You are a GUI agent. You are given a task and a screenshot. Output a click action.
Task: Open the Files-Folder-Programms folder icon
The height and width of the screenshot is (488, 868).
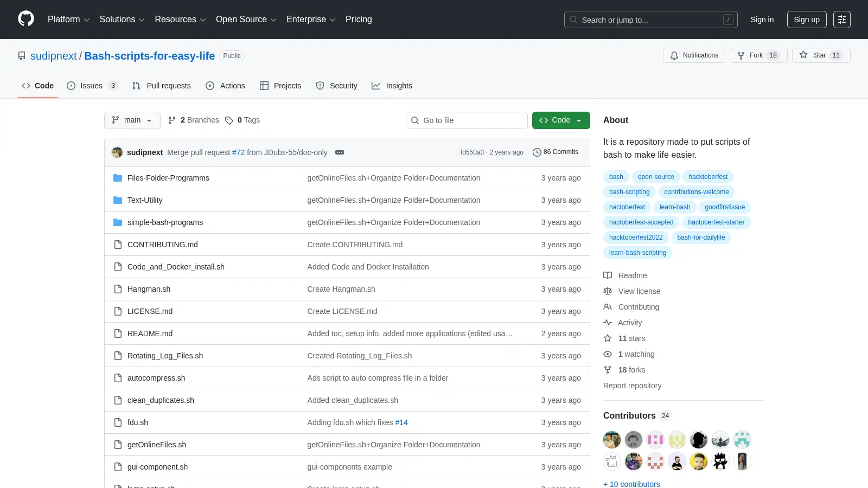118,178
